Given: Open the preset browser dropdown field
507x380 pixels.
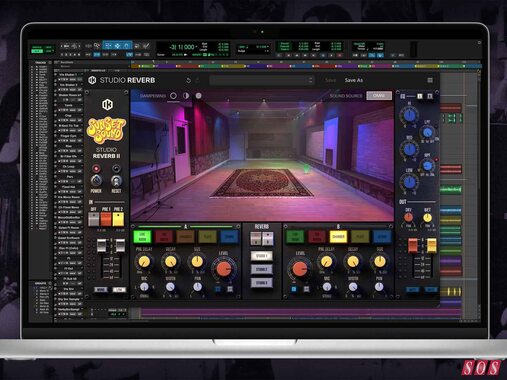Looking at the screenshot, I should coord(262,80).
